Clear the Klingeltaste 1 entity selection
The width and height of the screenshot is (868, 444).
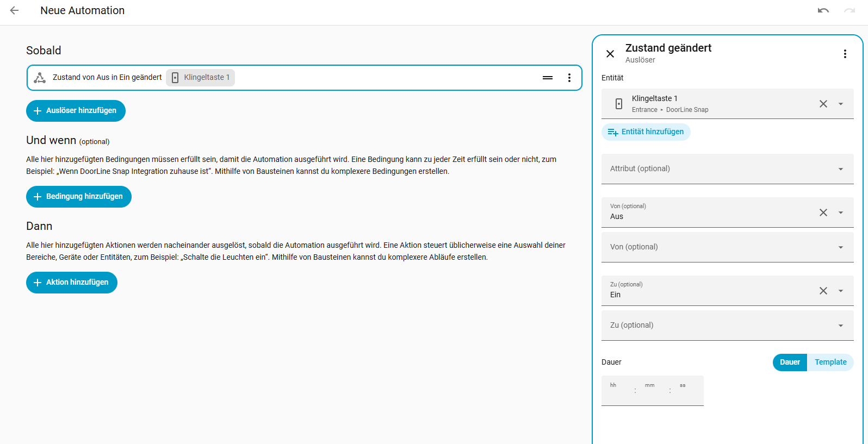pos(823,104)
